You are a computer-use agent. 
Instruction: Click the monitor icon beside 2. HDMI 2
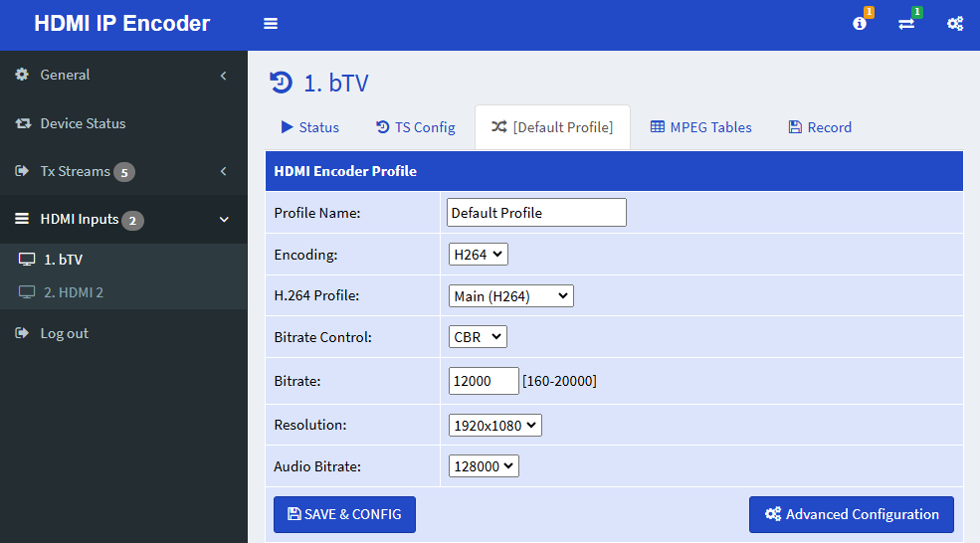tap(27, 291)
